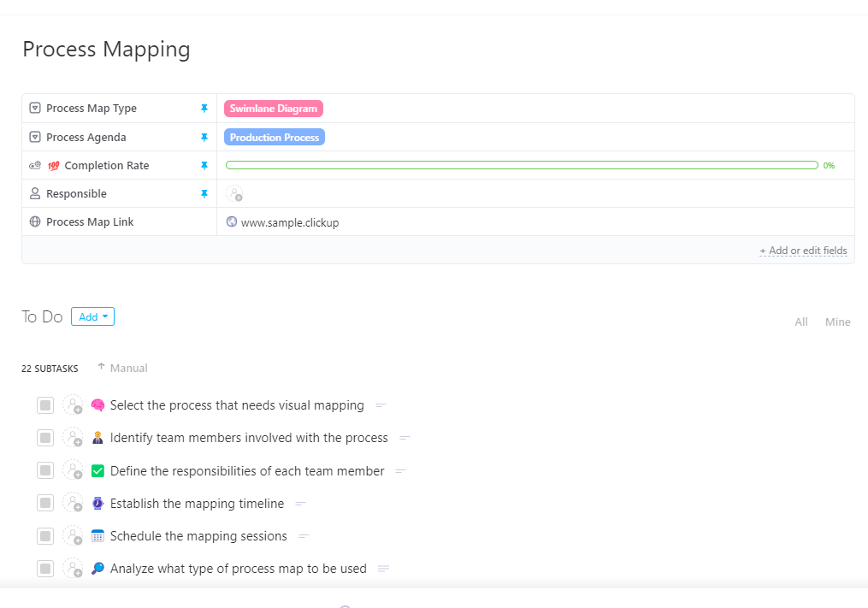868x608 pixels.
Task: Click the Swimlane Diagram tag
Action: tap(274, 109)
